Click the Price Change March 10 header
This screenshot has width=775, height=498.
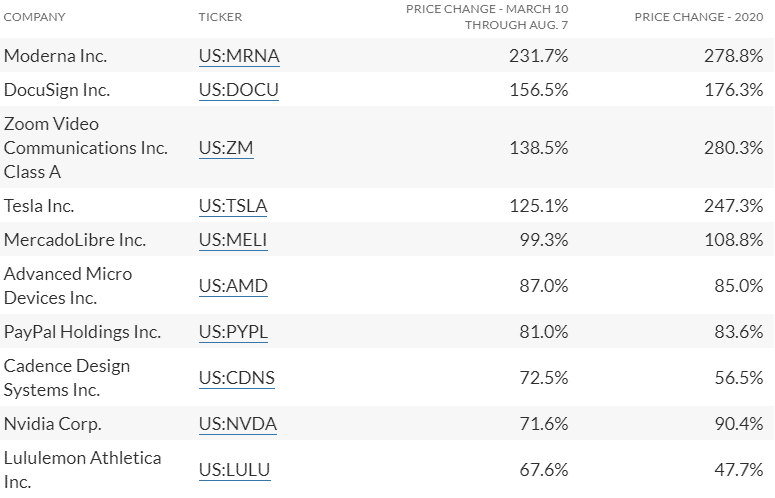(486, 17)
